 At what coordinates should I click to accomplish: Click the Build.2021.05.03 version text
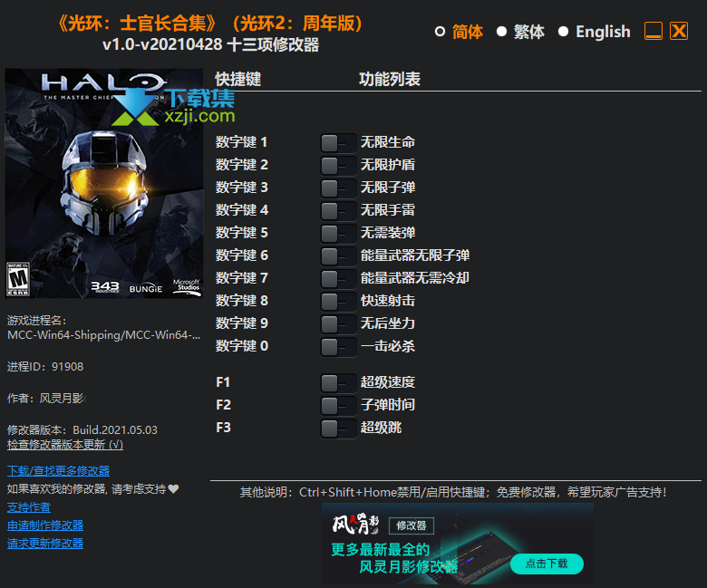115,430
